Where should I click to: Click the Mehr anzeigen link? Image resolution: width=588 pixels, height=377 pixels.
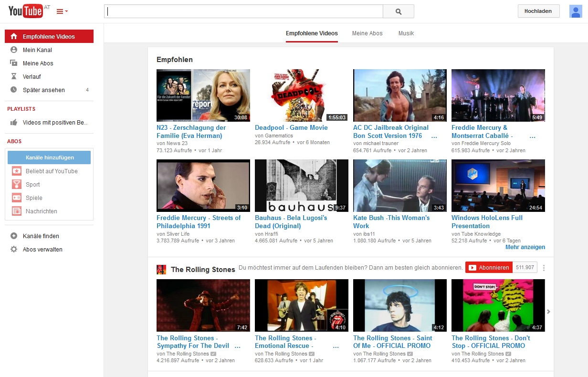click(x=525, y=247)
